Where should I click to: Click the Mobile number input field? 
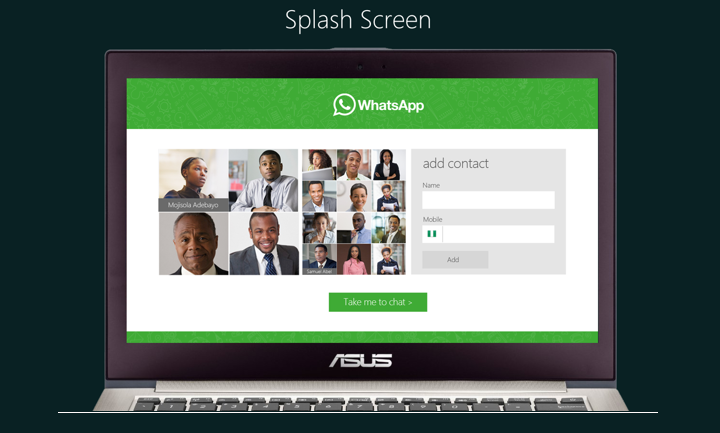(x=499, y=234)
